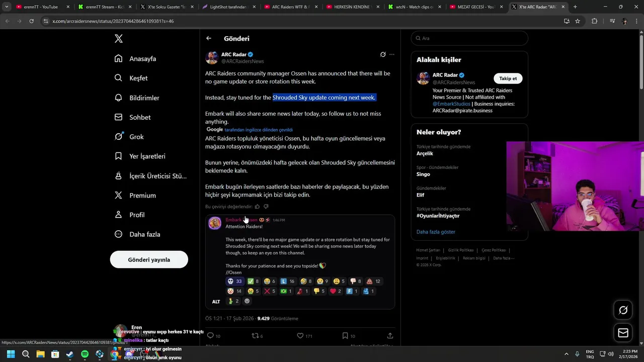Go back with the Gönderi arrow
644x362 pixels.
coord(209,38)
